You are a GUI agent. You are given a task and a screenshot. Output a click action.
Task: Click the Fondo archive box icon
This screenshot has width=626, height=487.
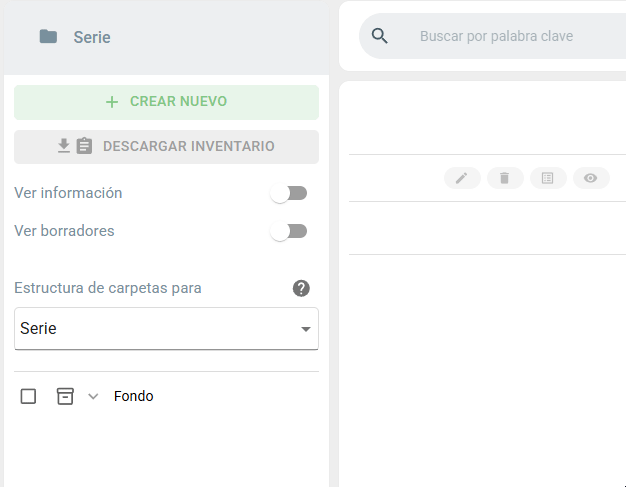tap(65, 396)
